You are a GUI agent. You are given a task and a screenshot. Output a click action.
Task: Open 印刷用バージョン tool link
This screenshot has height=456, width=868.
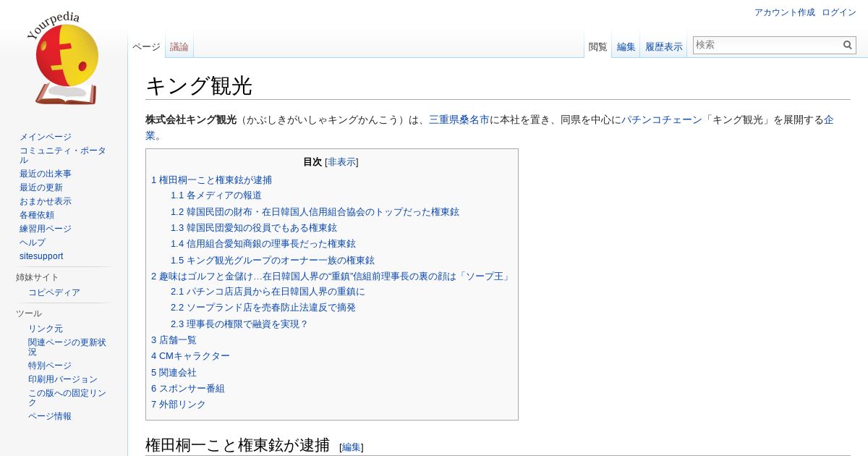(x=63, y=379)
